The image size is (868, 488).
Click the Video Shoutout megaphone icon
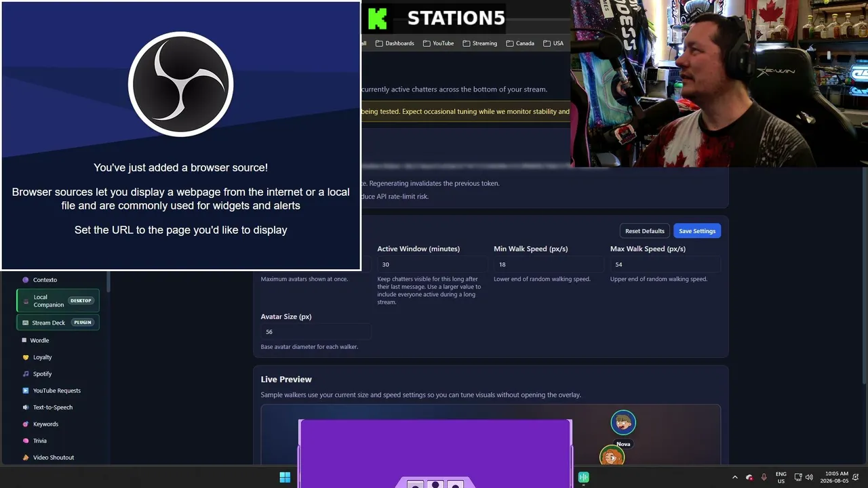point(25,457)
